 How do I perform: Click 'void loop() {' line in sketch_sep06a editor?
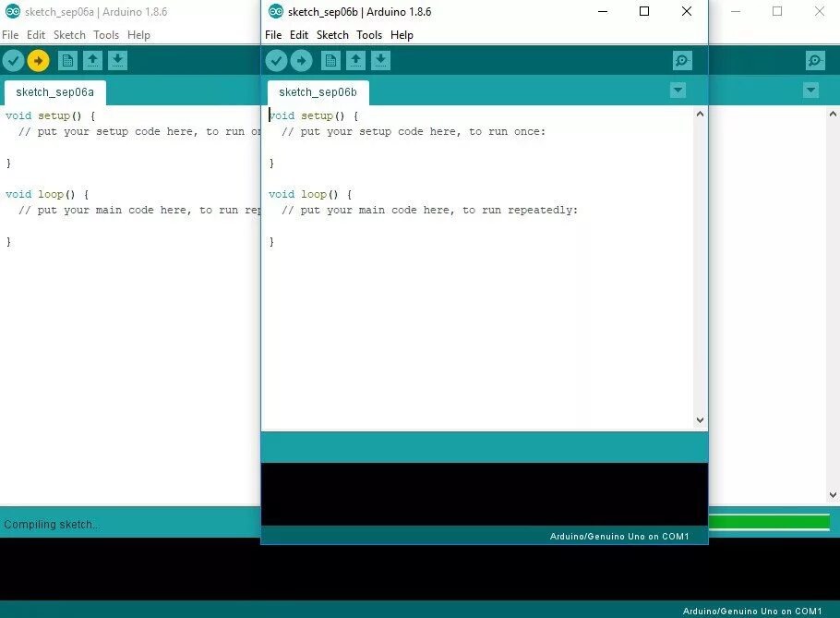pos(47,194)
